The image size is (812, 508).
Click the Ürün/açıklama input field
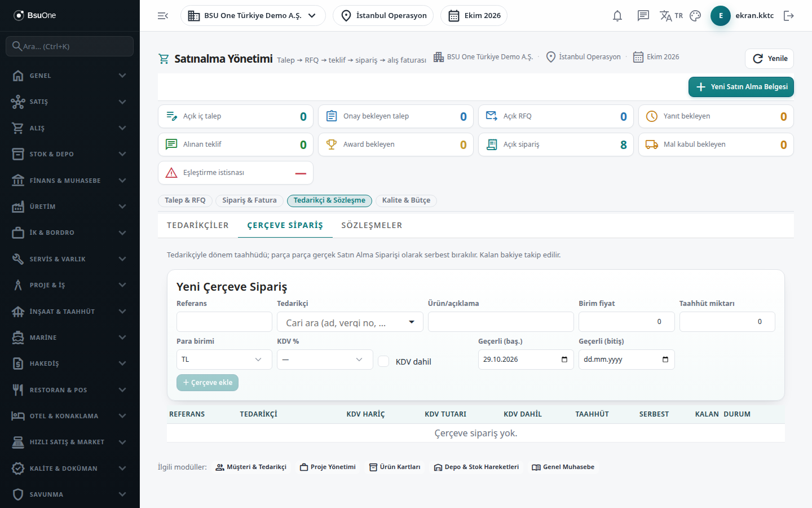pyautogui.click(x=501, y=322)
